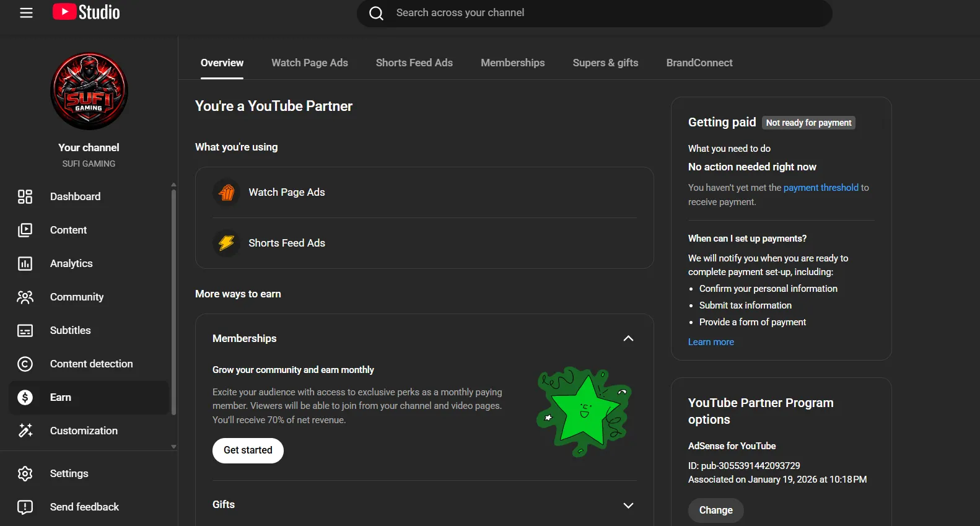Click the Confirm your personal information bullet

(768, 289)
